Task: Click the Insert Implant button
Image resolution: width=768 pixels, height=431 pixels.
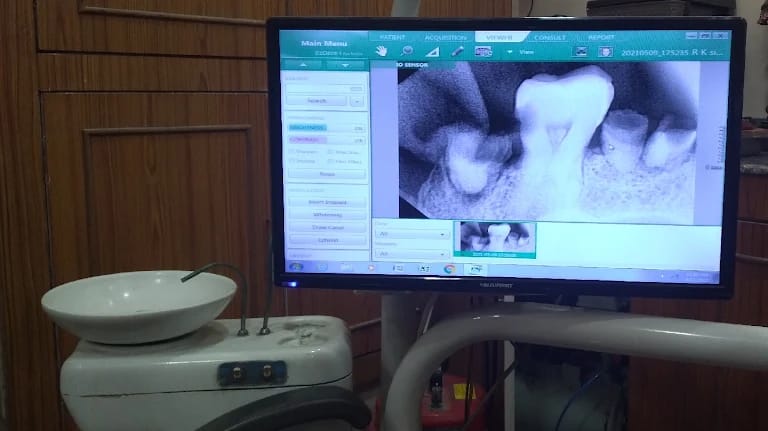Action: (327, 202)
